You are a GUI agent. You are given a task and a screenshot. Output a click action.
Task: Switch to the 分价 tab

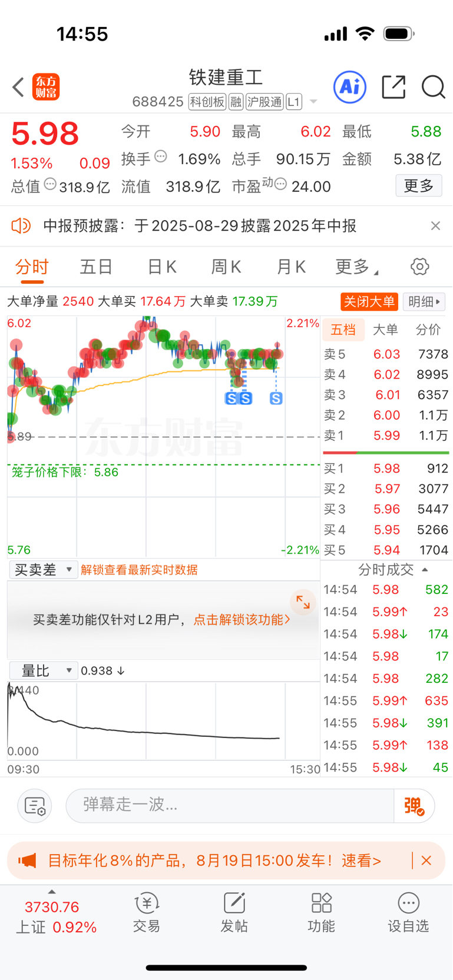pyautogui.click(x=428, y=330)
